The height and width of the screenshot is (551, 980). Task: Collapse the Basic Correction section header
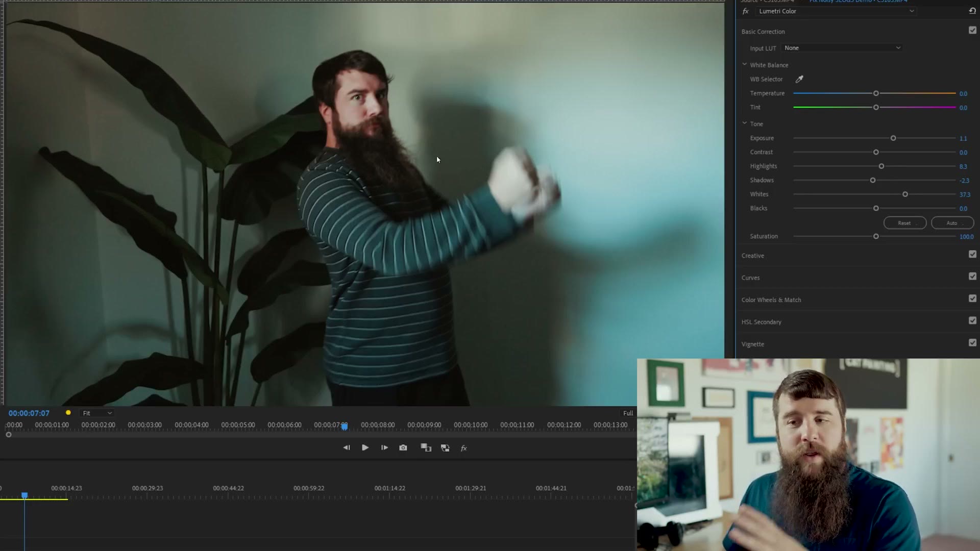763,32
